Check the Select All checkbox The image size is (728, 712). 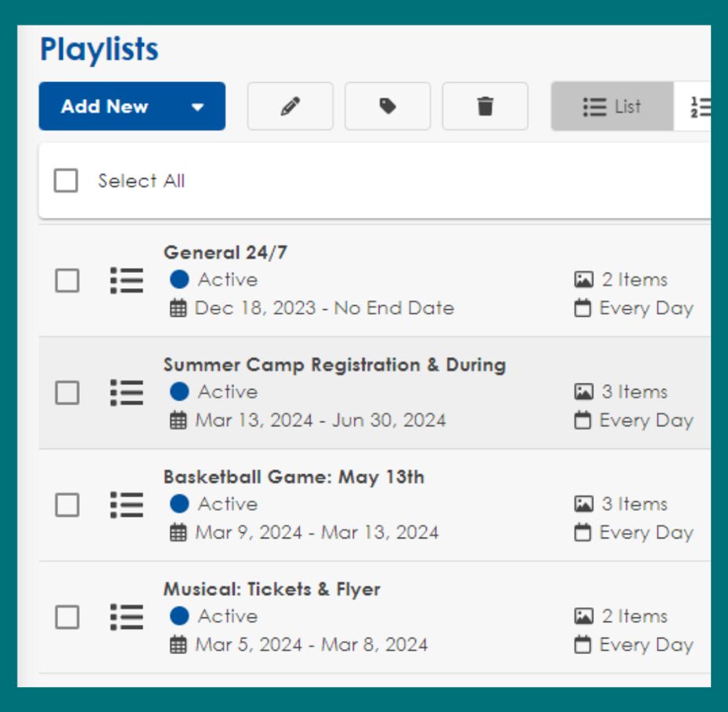66,181
